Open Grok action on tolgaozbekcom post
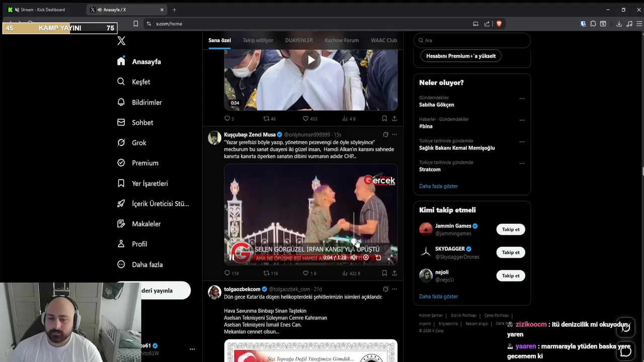 point(385,289)
